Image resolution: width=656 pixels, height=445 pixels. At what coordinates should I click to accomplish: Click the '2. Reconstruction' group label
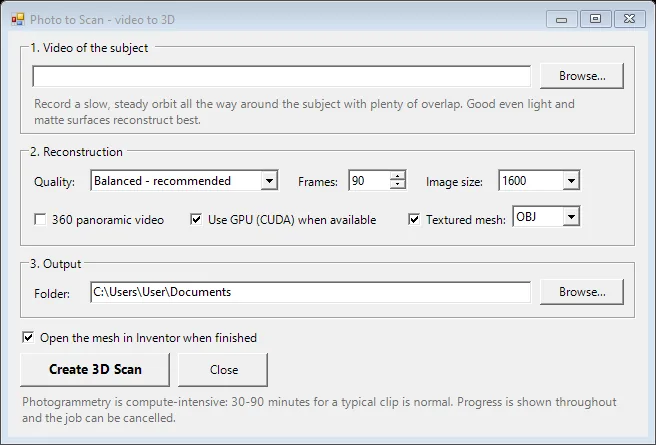(77, 152)
